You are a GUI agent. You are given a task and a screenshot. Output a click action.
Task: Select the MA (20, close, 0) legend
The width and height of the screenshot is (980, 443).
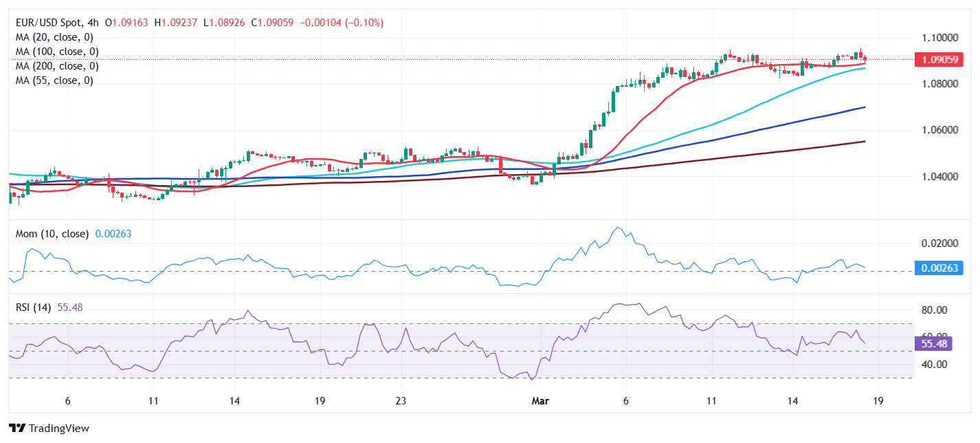click(x=54, y=37)
